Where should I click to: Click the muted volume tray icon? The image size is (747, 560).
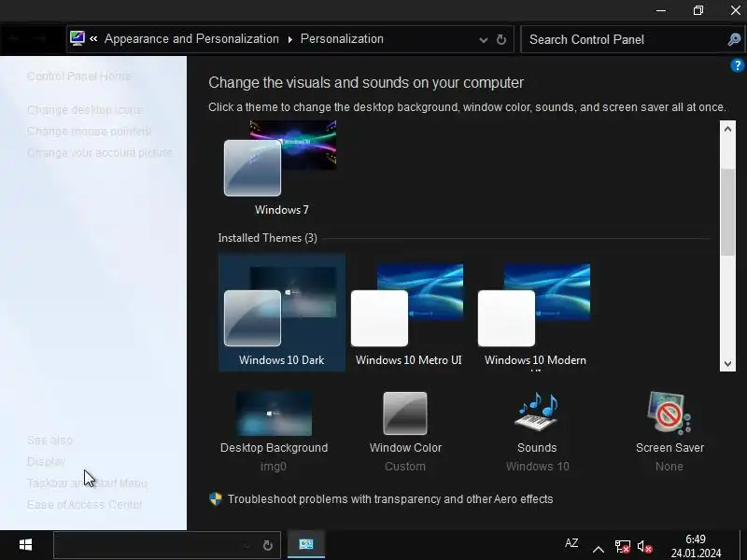point(644,547)
